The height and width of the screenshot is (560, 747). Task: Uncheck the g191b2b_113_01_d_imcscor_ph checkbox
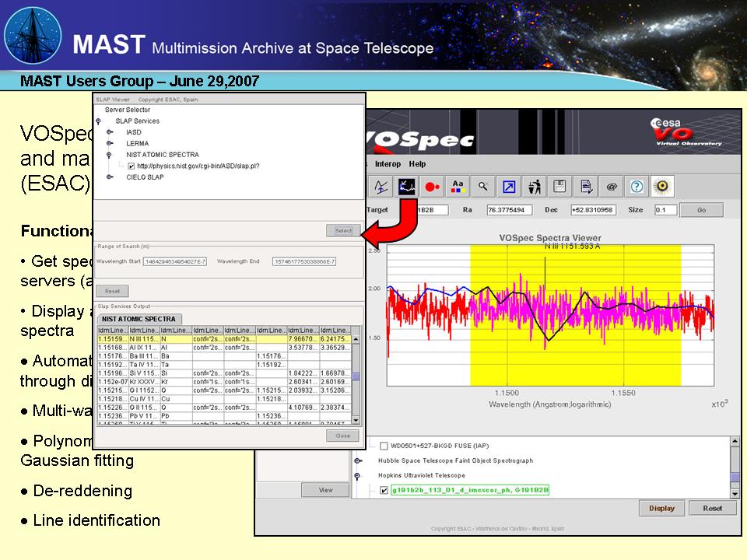tap(384, 490)
